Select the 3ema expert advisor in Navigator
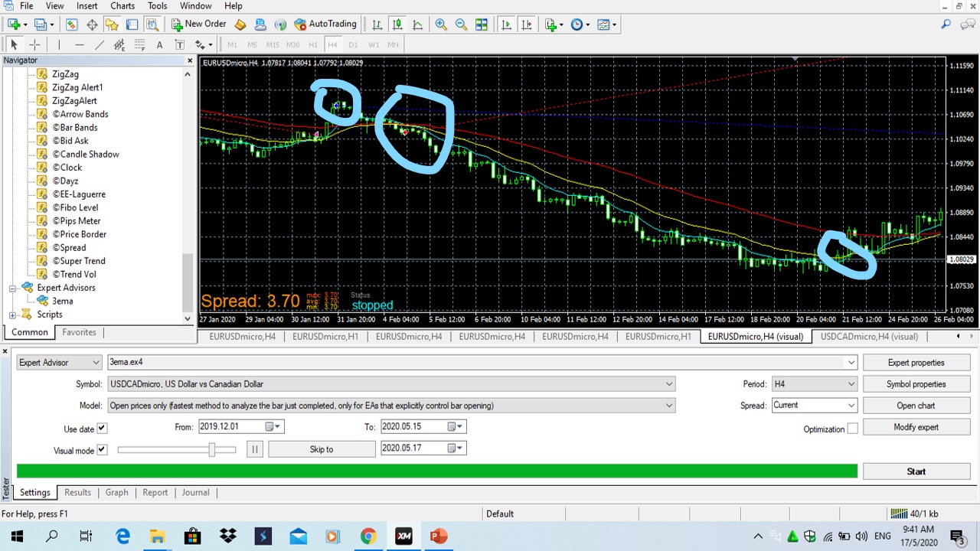Viewport: 980px width, 551px height. click(x=62, y=302)
